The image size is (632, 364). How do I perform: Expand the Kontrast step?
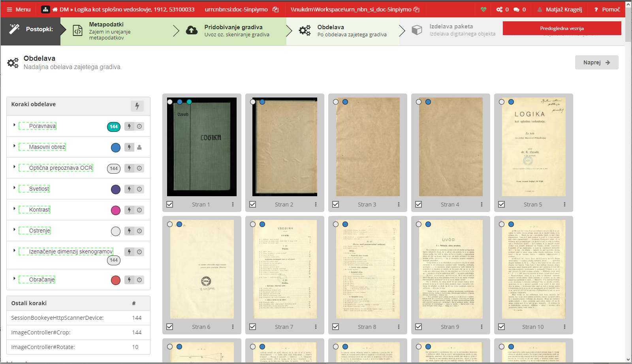click(14, 208)
